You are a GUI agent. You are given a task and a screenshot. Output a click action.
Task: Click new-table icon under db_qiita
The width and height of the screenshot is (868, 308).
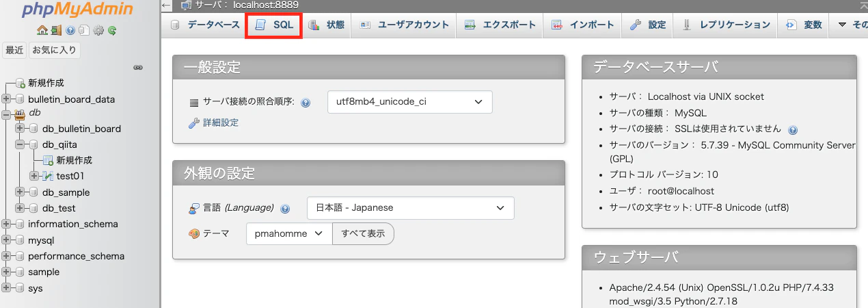coord(48,160)
